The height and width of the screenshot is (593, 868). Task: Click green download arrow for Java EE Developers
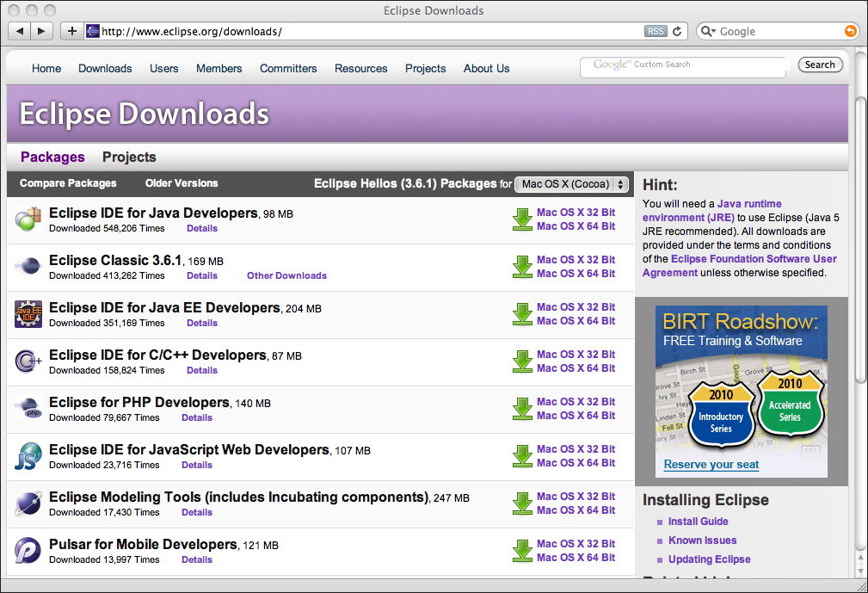(522, 314)
